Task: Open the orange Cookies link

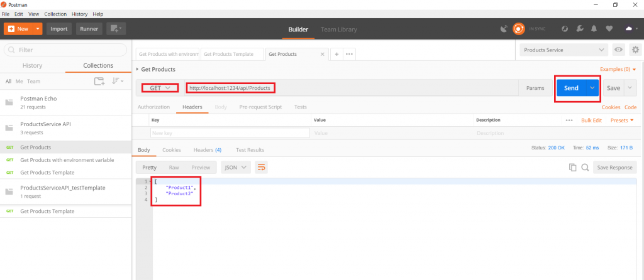Action: pyautogui.click(x=611, y=107)
